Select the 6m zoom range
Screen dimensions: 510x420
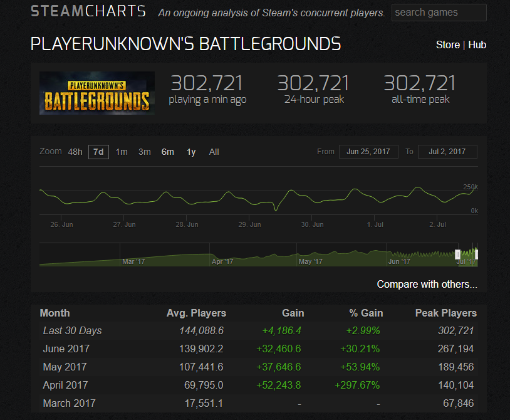point(167,152)
